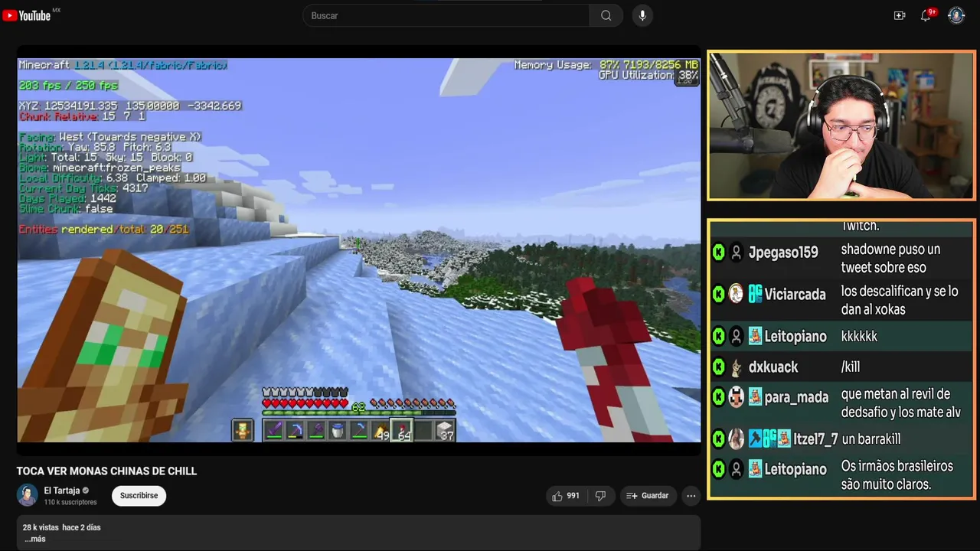The height and width of the screenshot is (551, 980).
Task: Click the red hearts health row
Action: (305, 403)
